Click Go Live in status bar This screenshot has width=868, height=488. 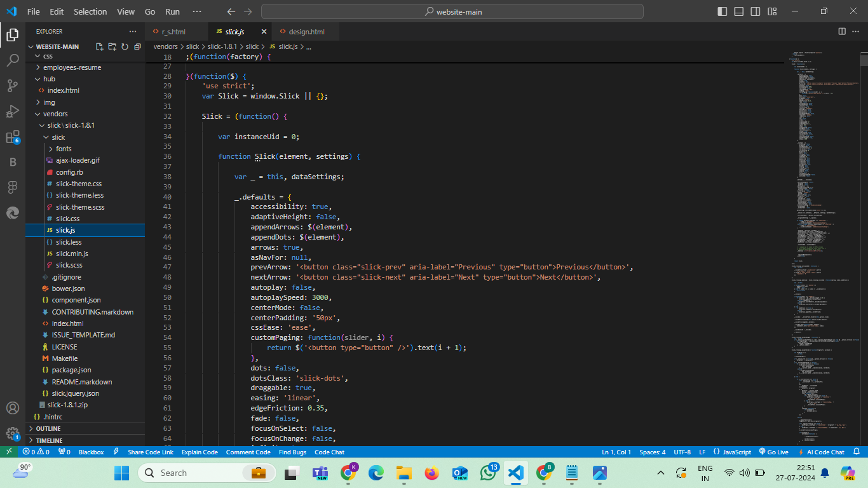[773, 452]
